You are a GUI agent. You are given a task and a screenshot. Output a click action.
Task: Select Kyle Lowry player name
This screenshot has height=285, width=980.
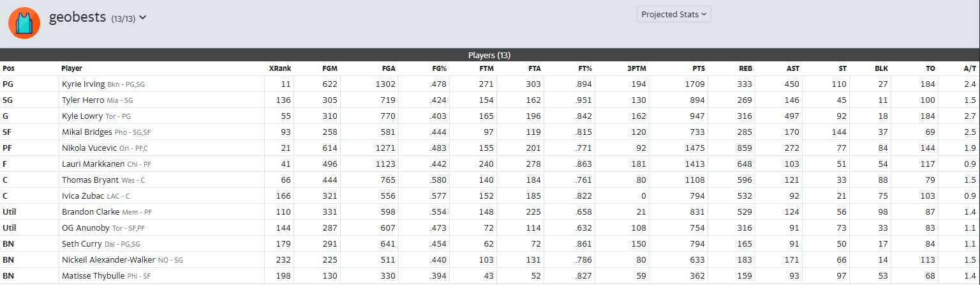click(x=82, y=116)
